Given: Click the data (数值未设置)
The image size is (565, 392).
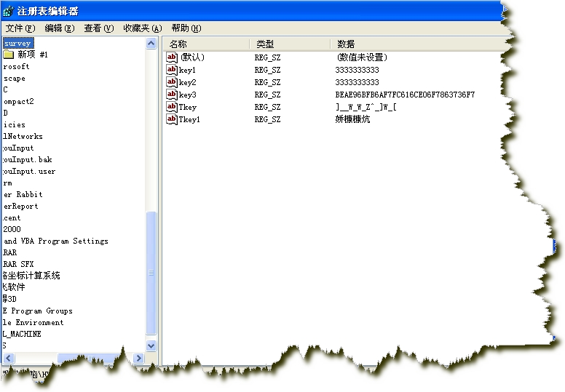Looking at the screenshot, I should coord(362,57).
